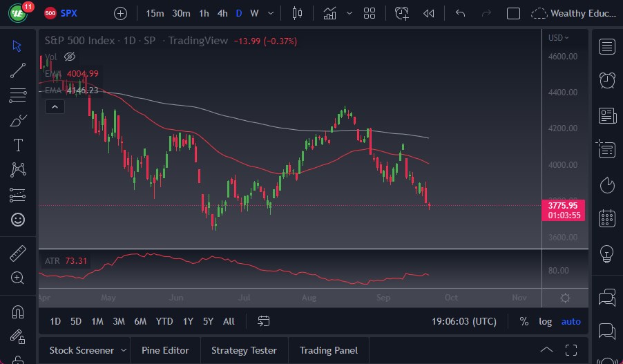Viewport: 623px width, 364px height.
Task: Select the Text annotation tool
Action: (x=18, y=145)
